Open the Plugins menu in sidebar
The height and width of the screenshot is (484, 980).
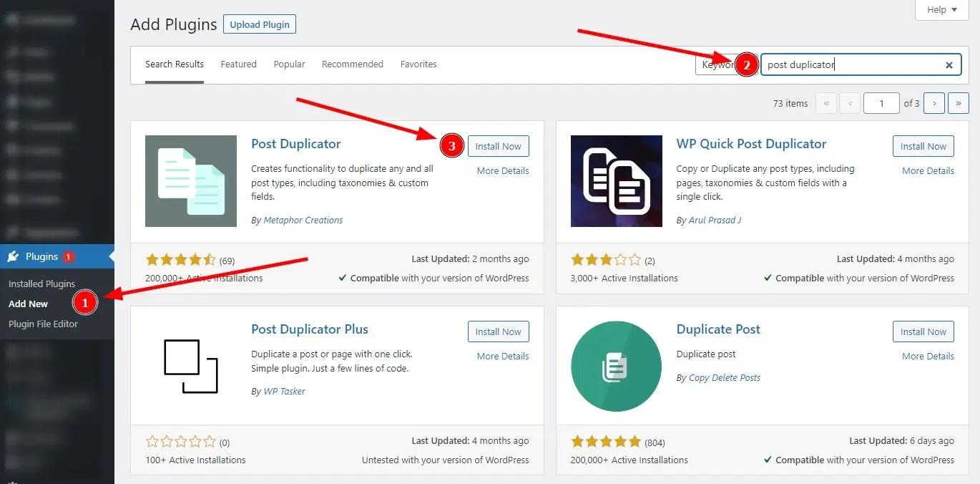(x=57, y=256)
